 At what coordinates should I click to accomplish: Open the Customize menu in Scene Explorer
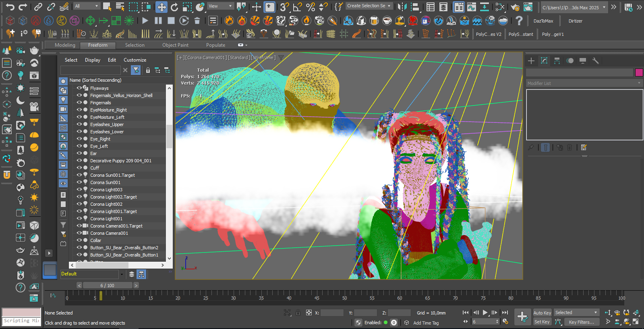(x=135, y=60)
